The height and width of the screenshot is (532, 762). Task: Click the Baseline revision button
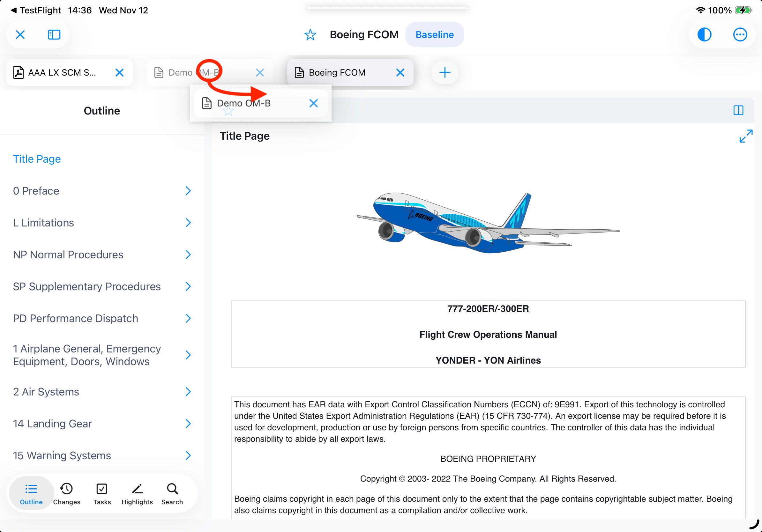click(434, 34)
